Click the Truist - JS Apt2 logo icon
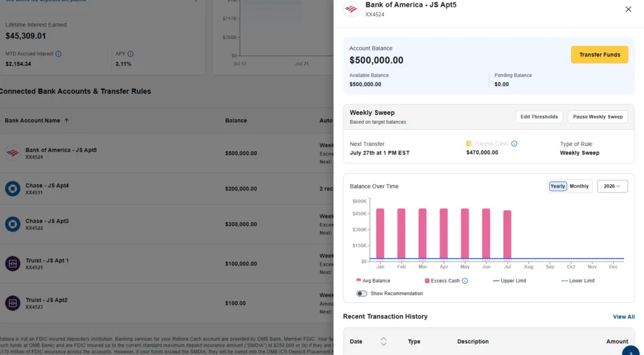This screenshot has height=355, width=644. (13, 303)
